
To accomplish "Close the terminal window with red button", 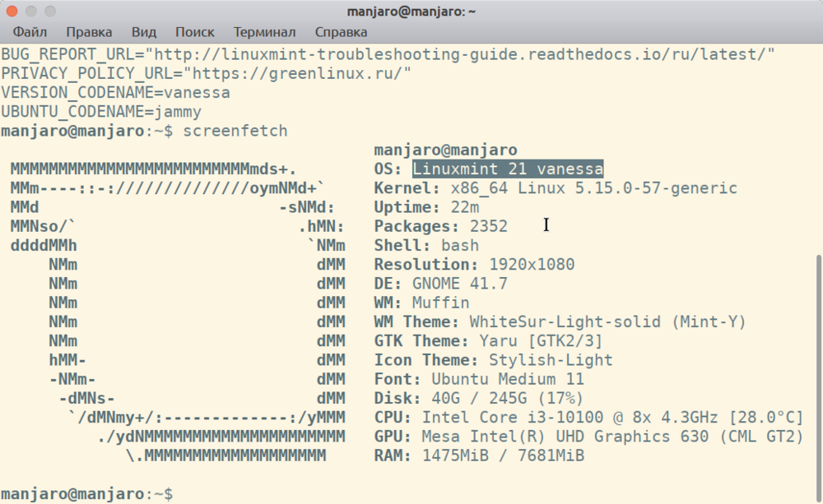I will 12,11.
